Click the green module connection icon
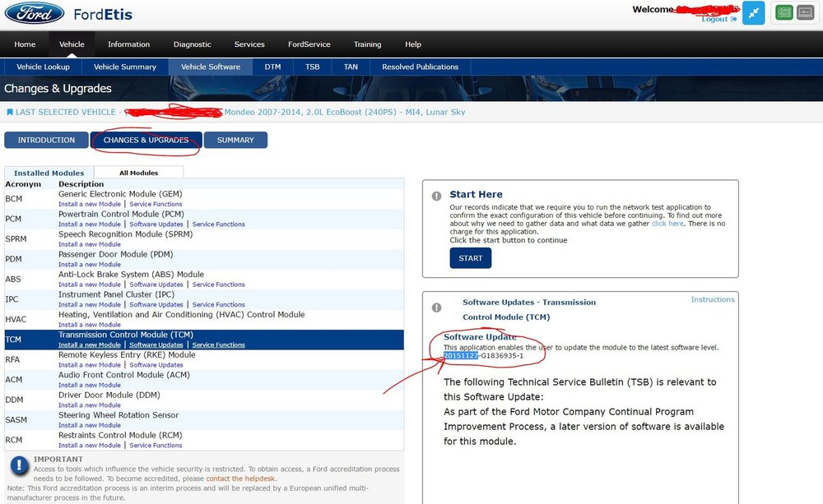This screenshot has height=504, width=823. click(784, 12)
